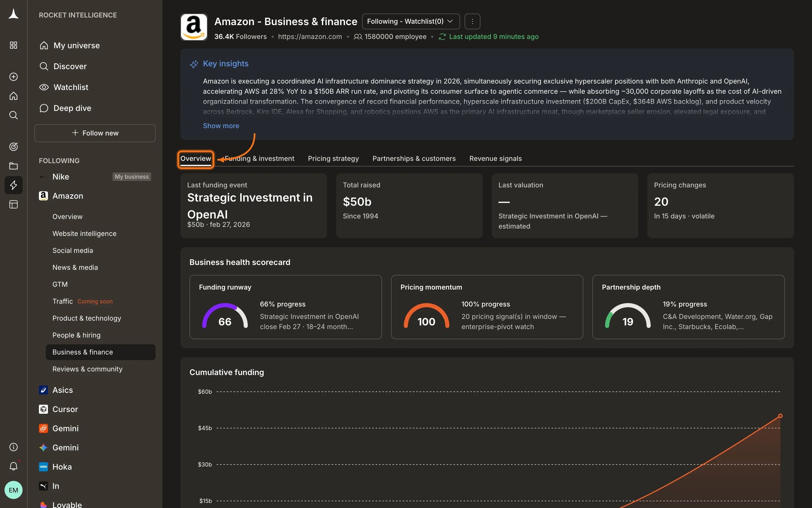Image resolution: width=812 pixels, height=508 pixels.
Task: Open the grid dashboard icon in the left rail
Action: [14, 45]
